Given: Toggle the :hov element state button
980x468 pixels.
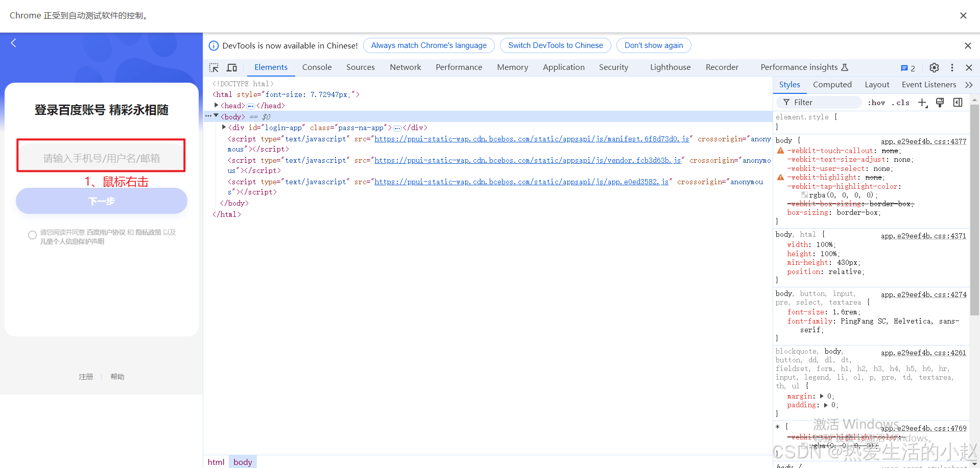Looking at the screenshot, I should (x=876, y=103).
